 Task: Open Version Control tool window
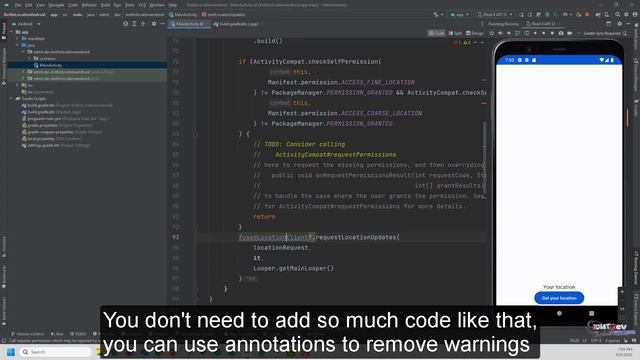click(27, 334)
